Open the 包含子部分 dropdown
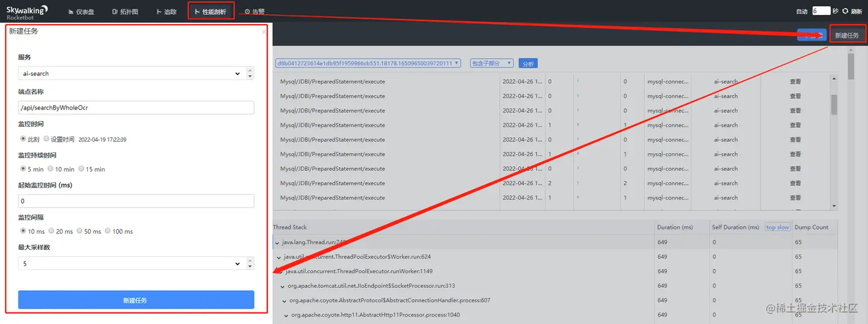The height and width of the screenshot is (324, 868). (491, 63)
